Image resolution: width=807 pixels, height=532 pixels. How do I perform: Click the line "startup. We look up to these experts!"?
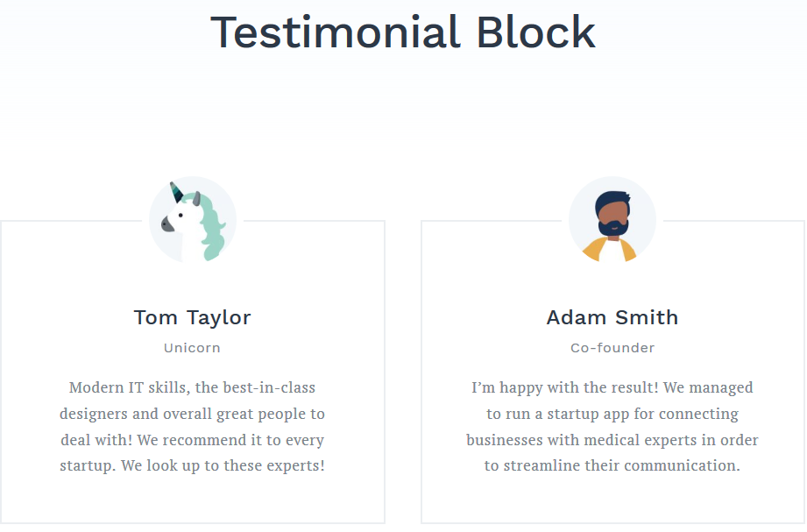click(x=192, y=465)
